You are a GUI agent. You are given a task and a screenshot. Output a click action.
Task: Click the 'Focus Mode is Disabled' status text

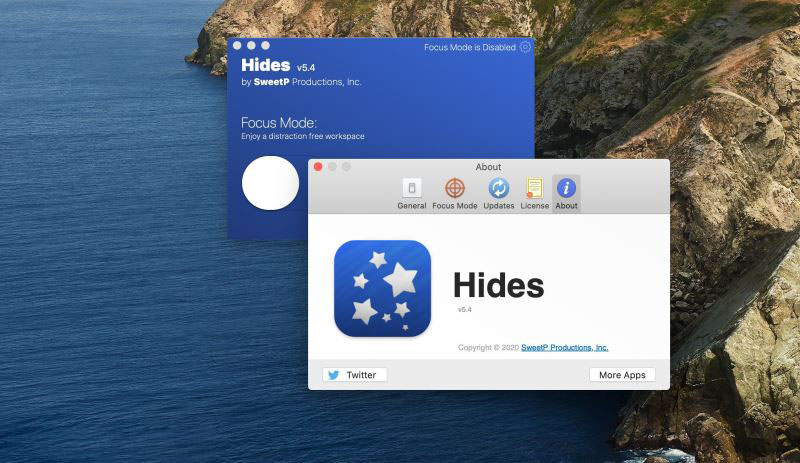tap(470, 47)
